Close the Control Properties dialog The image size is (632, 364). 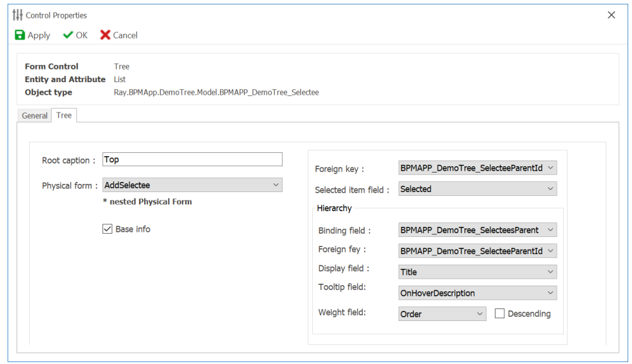coord(611,15)
